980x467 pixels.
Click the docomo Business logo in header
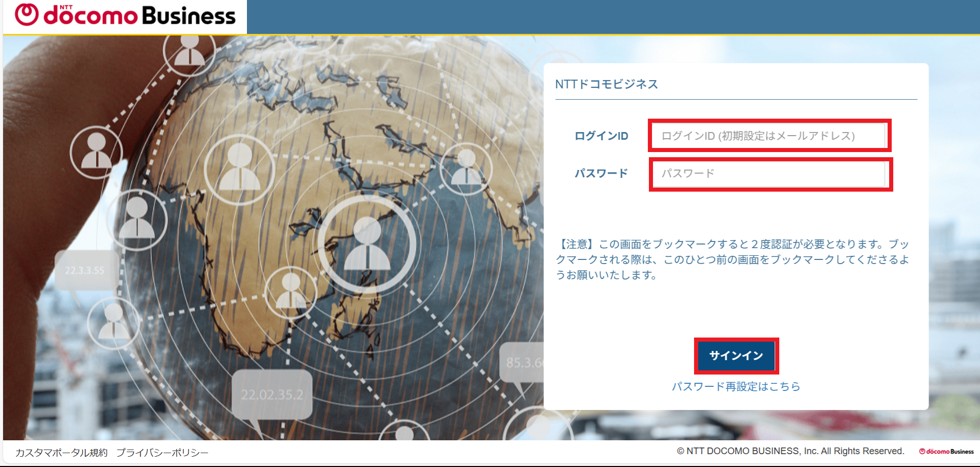125,15
